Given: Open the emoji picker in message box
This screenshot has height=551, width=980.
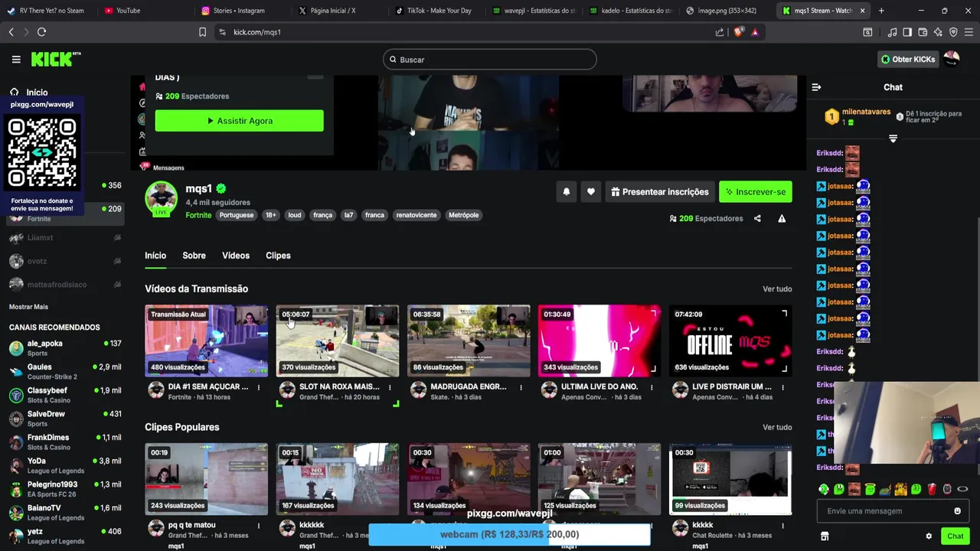Looking at the screenshot, I should click(957, 511).
